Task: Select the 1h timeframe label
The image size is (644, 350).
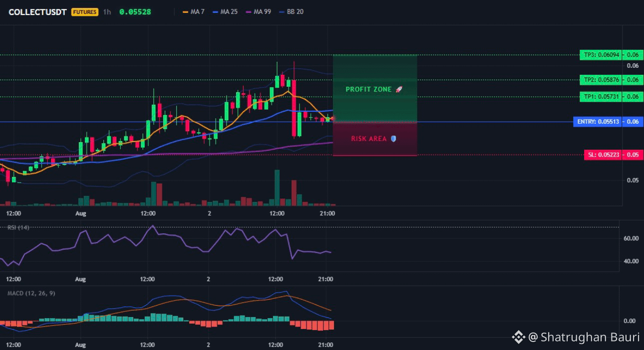Action: 107,12
